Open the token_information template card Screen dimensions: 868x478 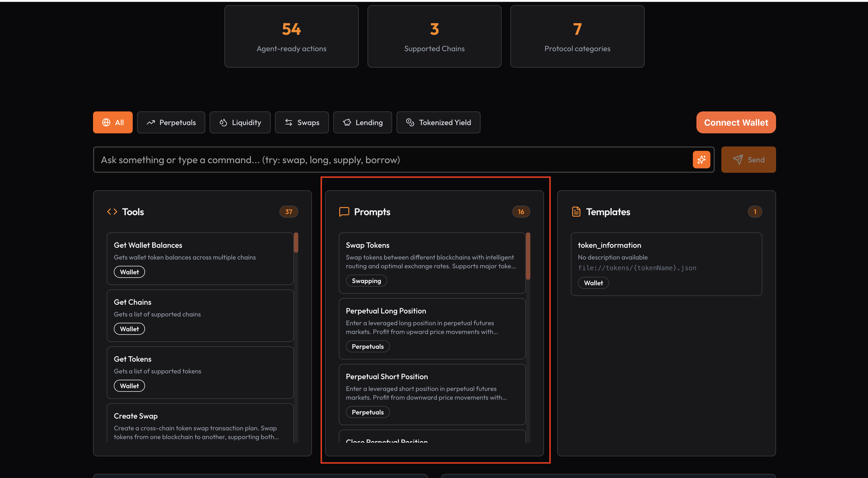(667, 264)
